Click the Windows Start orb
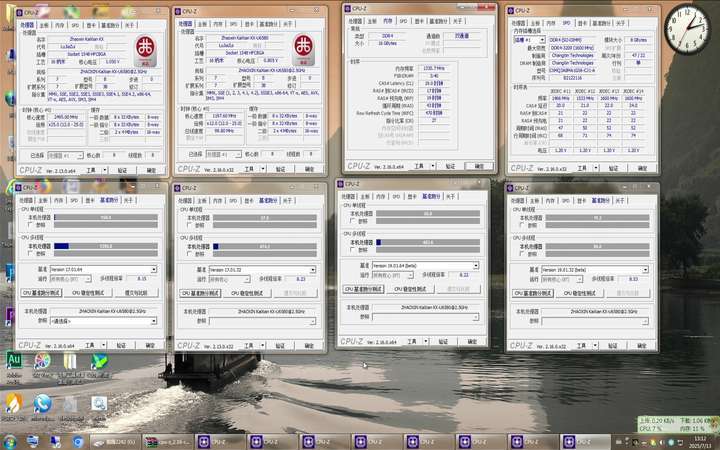720x450 pixels. point(10,442)
